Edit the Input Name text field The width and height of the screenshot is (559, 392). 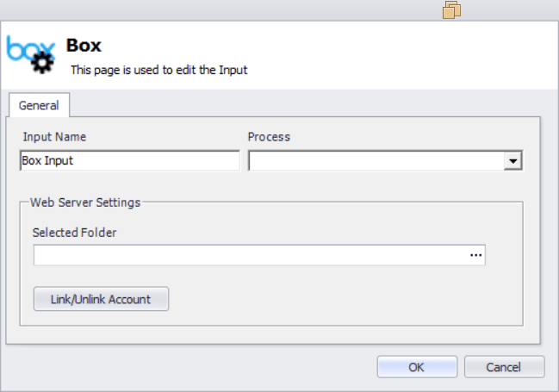point(130,160)
